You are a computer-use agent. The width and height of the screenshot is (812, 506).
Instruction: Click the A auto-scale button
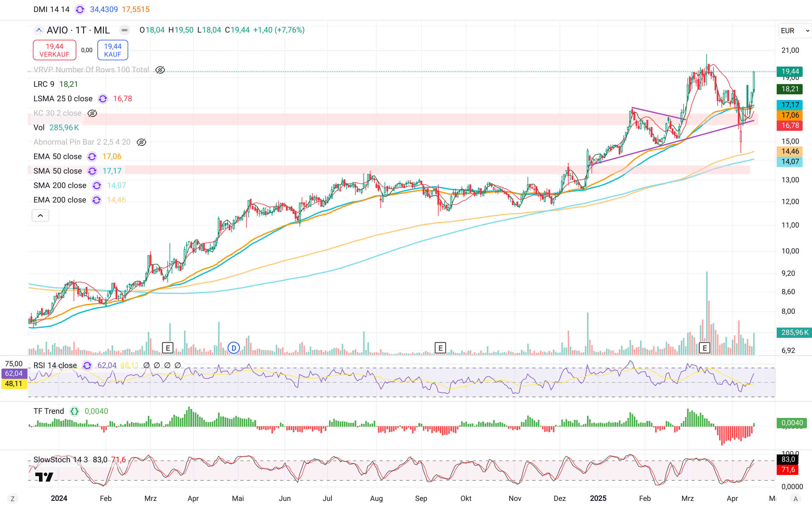pyautogui.click(x=796, y=499)
